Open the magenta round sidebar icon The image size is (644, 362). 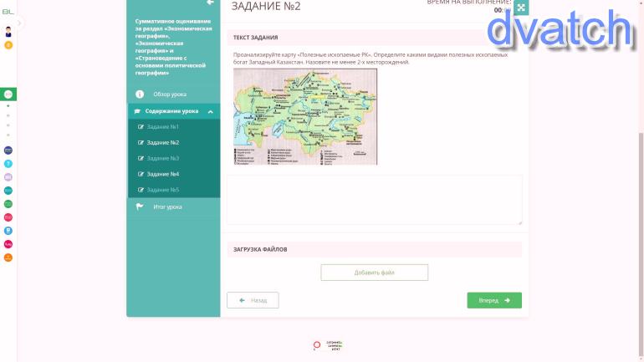pos(8,244)
